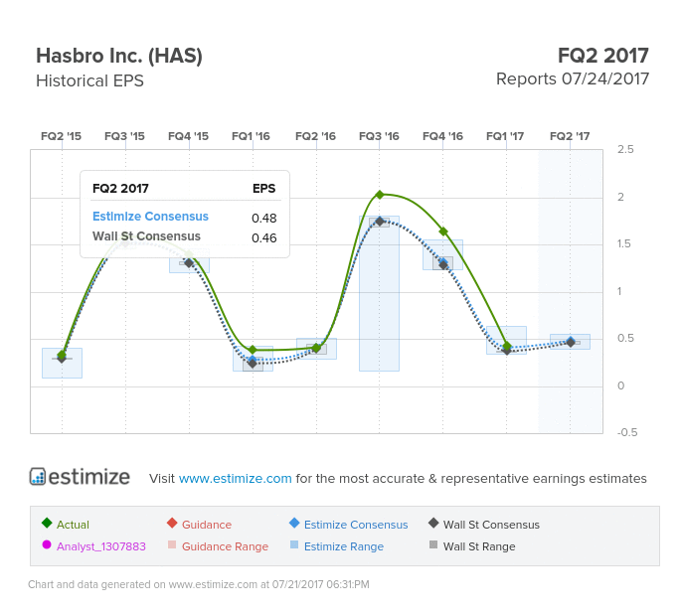Click the FQ2 '15 actual EPS green point

[62, 355]
